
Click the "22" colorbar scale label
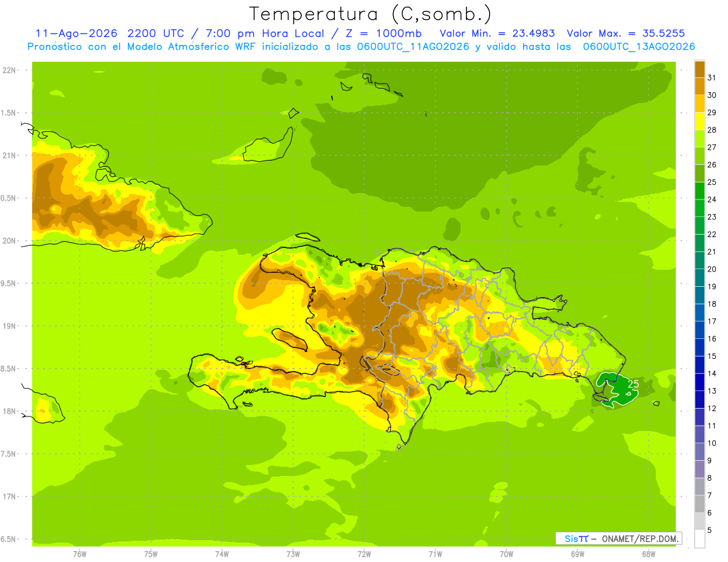pyautogui.click(x=712, y=234)
